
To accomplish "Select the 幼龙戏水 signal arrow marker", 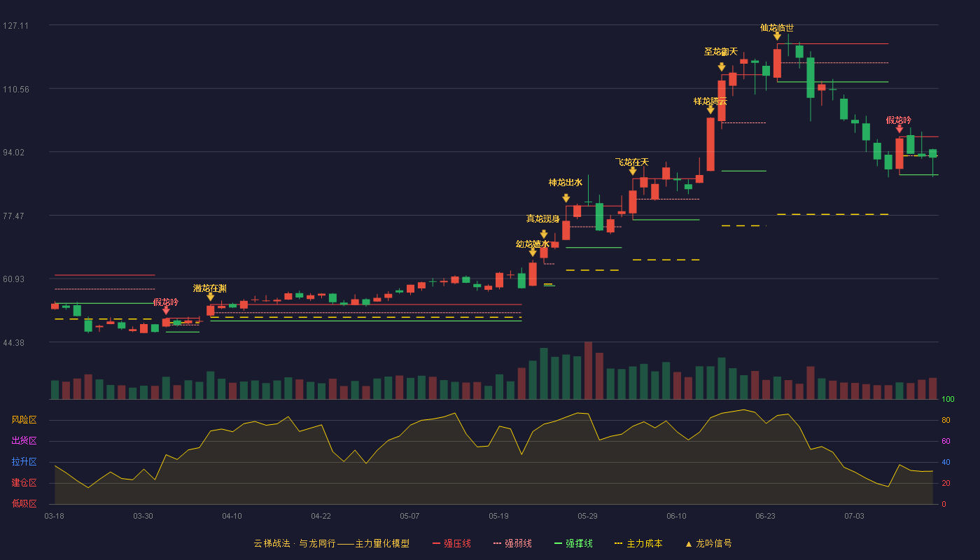I will [533, 253].
